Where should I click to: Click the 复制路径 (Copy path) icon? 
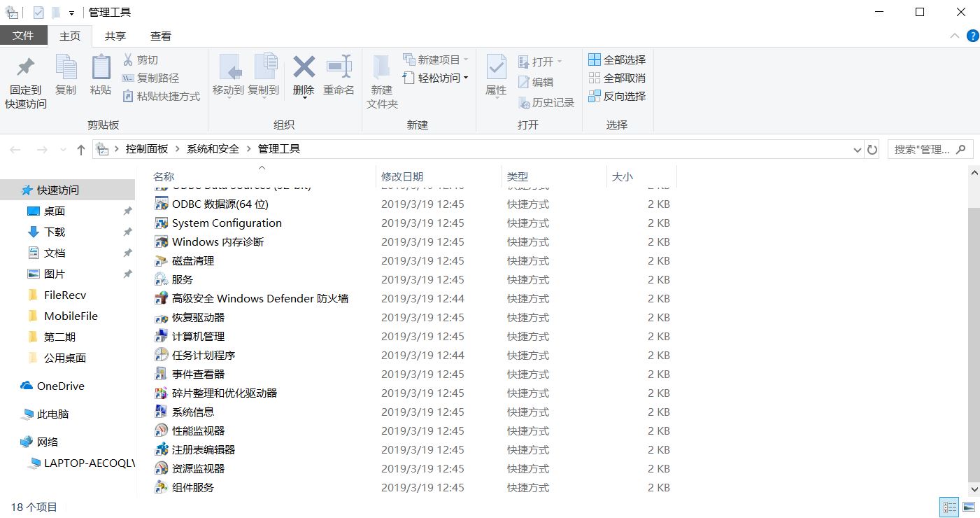[157, 78]
